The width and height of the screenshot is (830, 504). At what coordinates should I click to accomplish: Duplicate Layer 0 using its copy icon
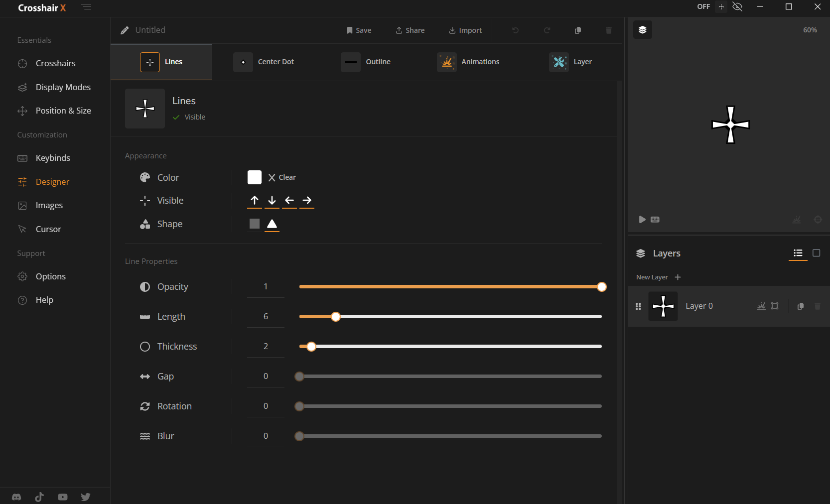(800, 306)
